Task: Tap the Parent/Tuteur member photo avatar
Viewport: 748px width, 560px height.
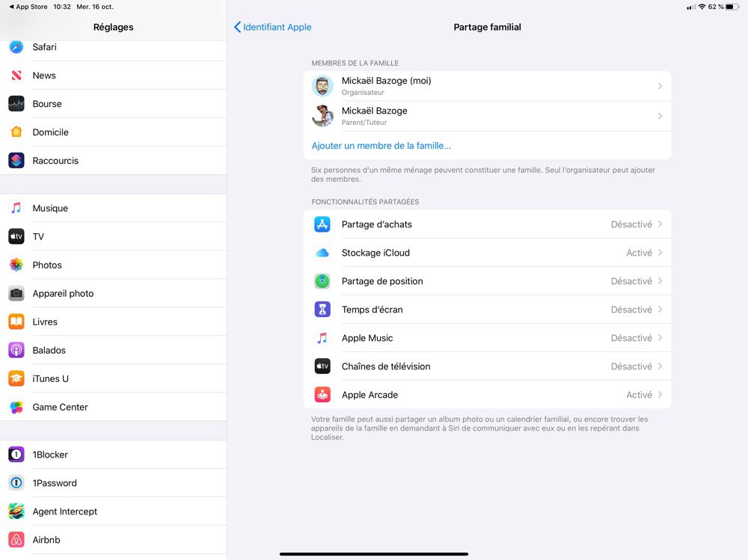Action: point(322,116)
